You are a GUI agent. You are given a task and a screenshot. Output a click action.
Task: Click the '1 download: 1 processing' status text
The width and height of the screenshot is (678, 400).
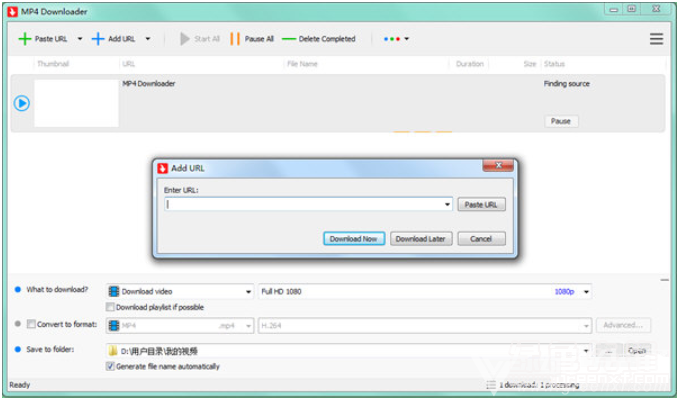539,384
